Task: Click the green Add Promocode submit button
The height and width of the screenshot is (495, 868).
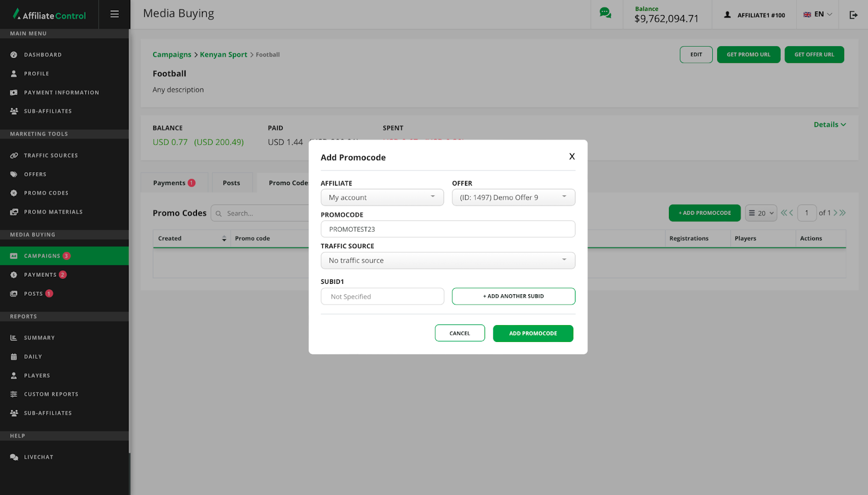Action: (533, 334)
